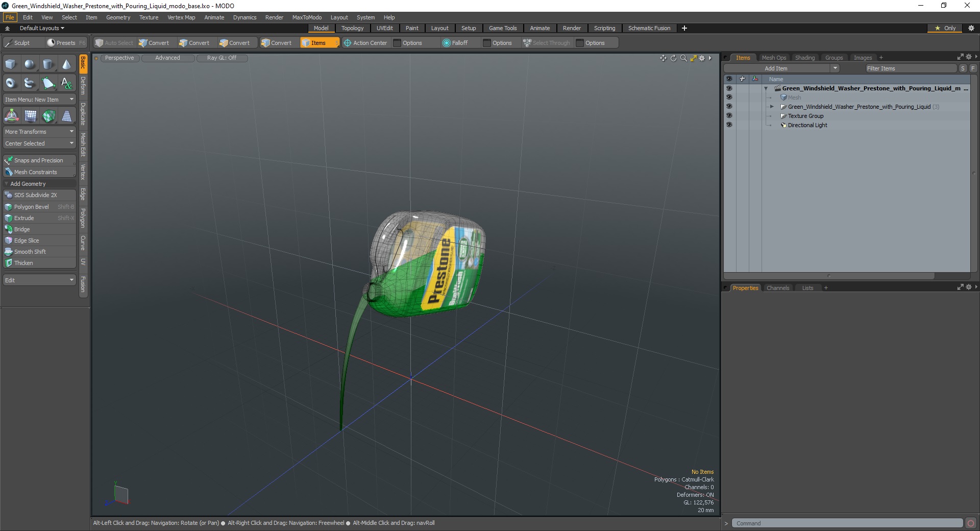Open Mesh Constraints tool
This screenshot has width=980, height=531.
tap(40, 172)
